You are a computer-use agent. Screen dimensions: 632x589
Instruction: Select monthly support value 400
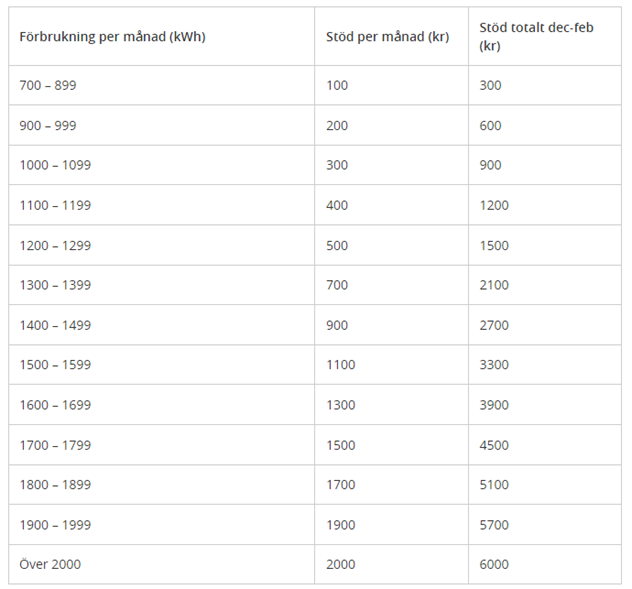[337, 205]
